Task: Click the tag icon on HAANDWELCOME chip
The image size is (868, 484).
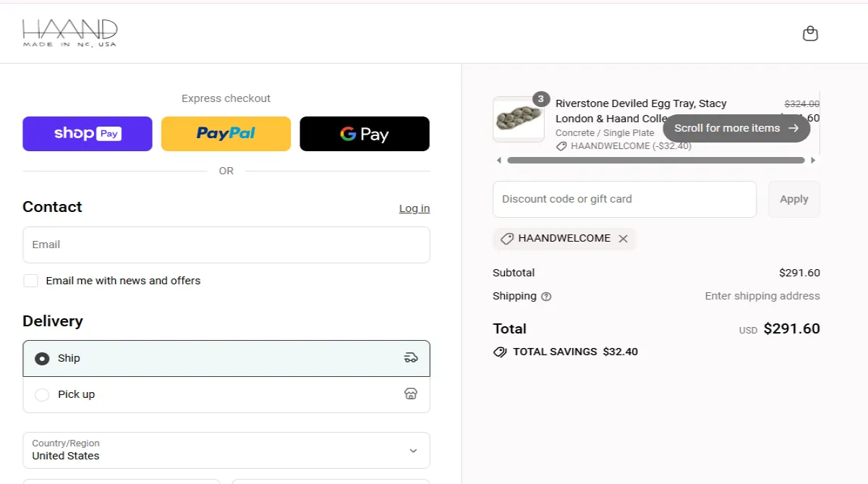Action: (x=506, y=238)
